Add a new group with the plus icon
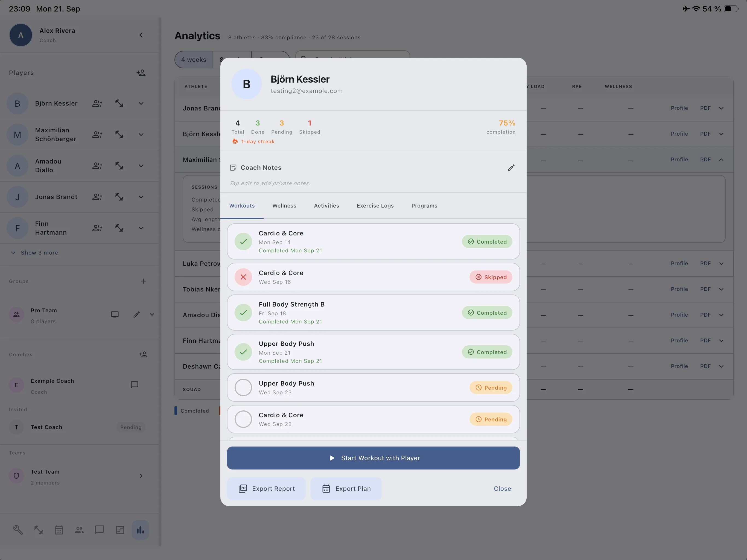Viewport: 747px width, 560px height. click(x=143, y=281)
